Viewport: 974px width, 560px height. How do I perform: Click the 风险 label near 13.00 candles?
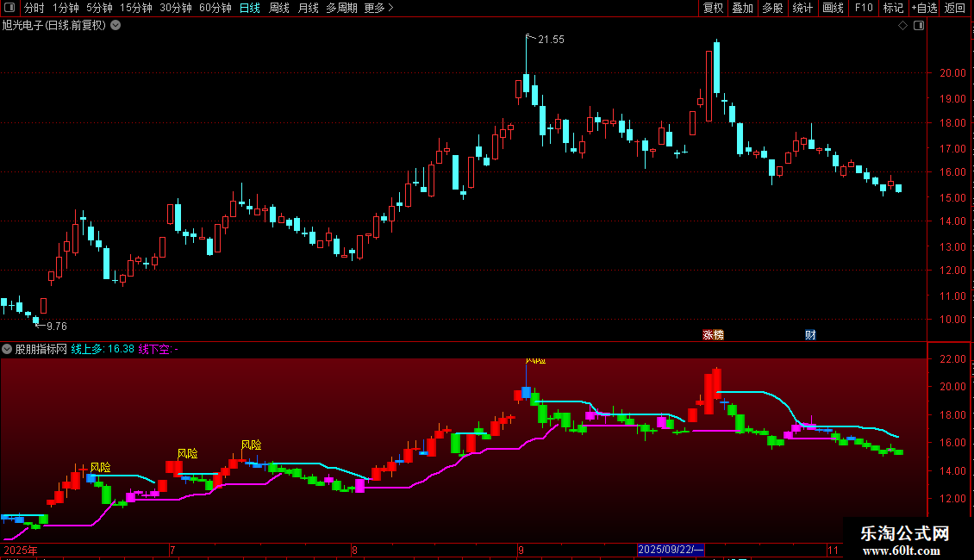(x=101, y=467)
